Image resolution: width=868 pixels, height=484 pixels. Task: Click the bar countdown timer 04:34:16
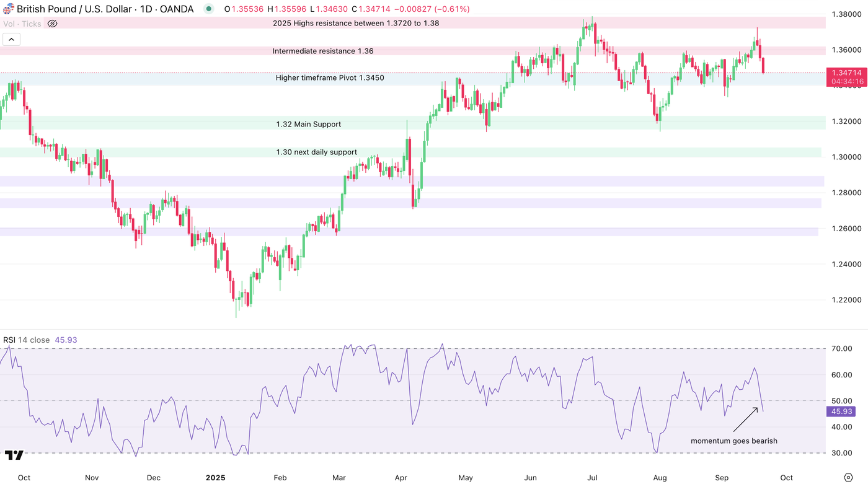click(x=847, y=82)
